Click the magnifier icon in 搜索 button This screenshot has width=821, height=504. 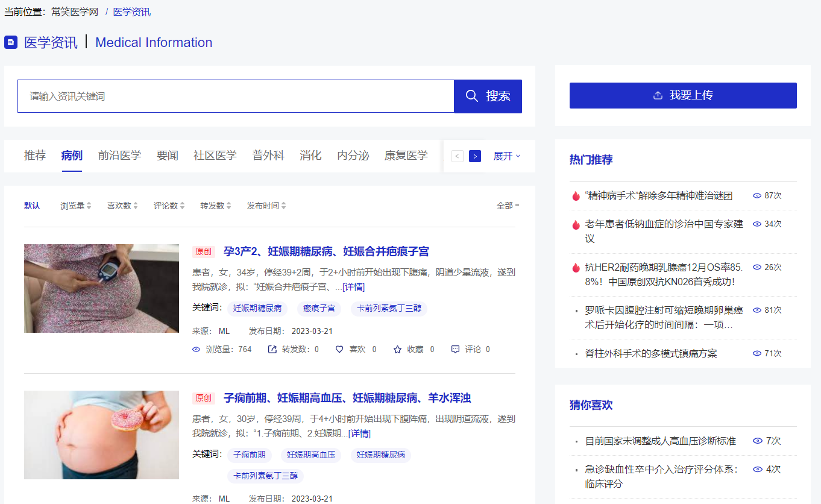click(x=472, y=96)
